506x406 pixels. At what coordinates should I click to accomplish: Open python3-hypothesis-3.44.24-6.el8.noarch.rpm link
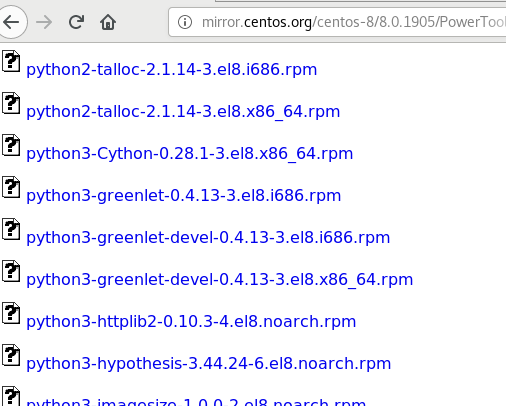pyautogui.click(x=209, y=364)
